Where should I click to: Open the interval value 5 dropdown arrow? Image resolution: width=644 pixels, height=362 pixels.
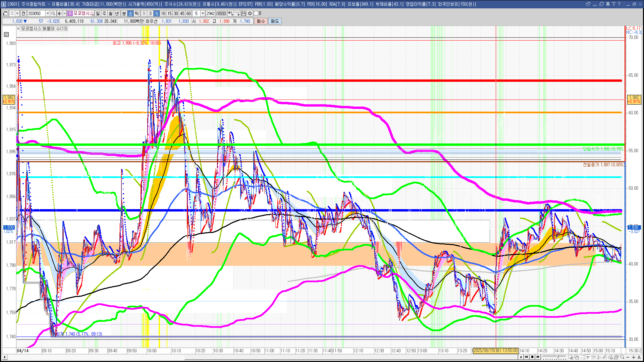point(203,13)
